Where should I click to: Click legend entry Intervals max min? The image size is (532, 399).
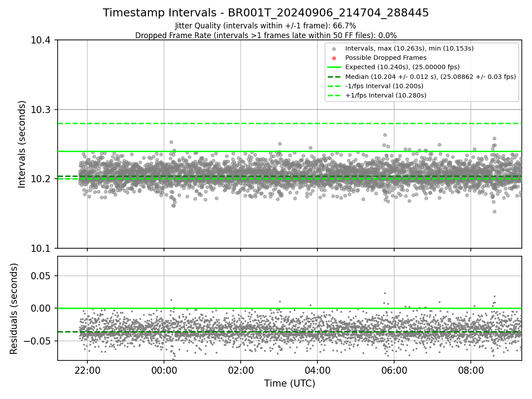click(x=409, y=48)
